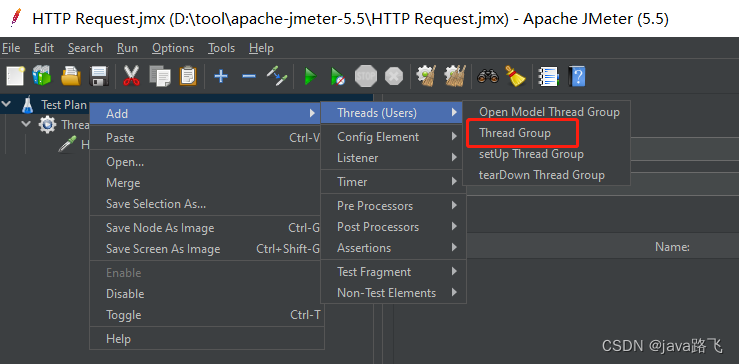The height and width of the screenshot is (364, 739).
Task: Reset search with the broom icon
Action: [x=516, y=75]
